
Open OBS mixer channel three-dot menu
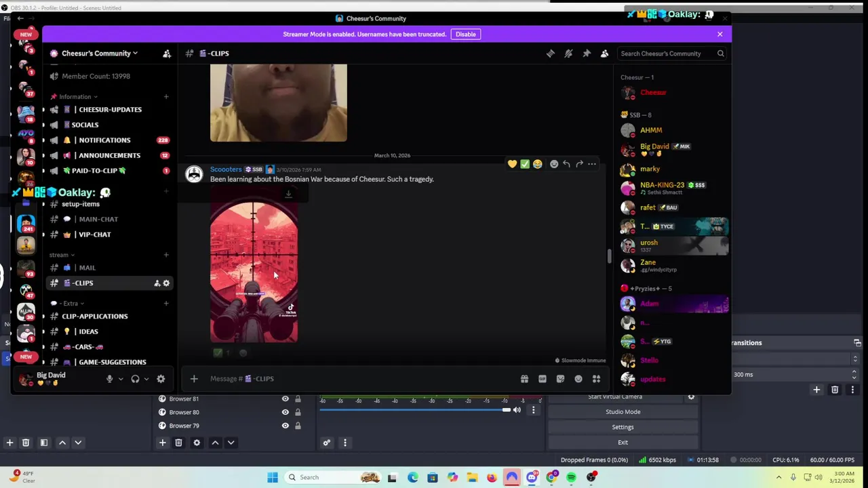tap(534, 410)
